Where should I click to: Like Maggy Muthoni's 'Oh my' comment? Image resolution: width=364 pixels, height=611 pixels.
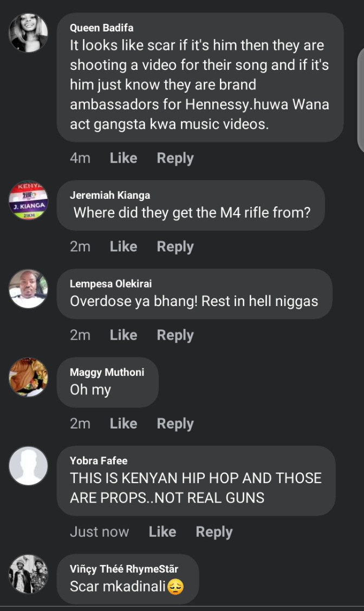pos(123,424)
